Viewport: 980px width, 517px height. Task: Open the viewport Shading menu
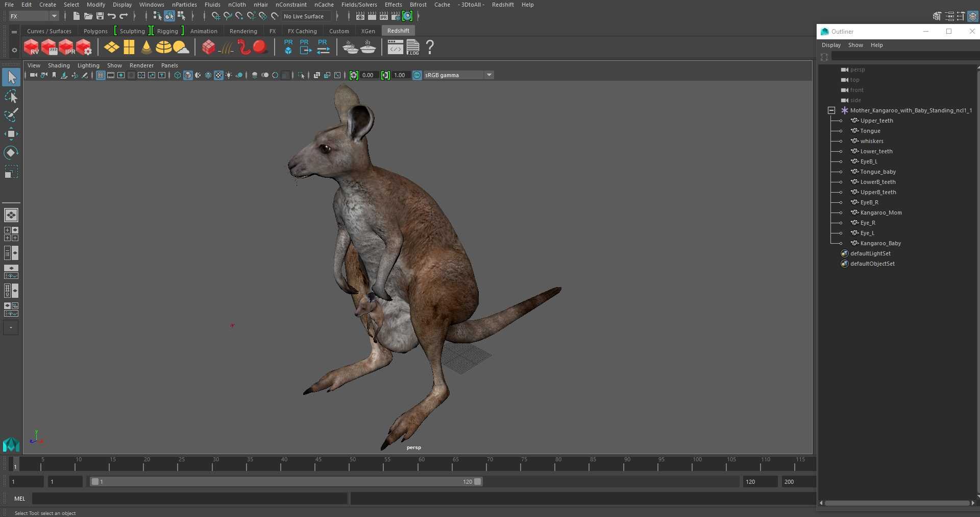coord(59,65)
